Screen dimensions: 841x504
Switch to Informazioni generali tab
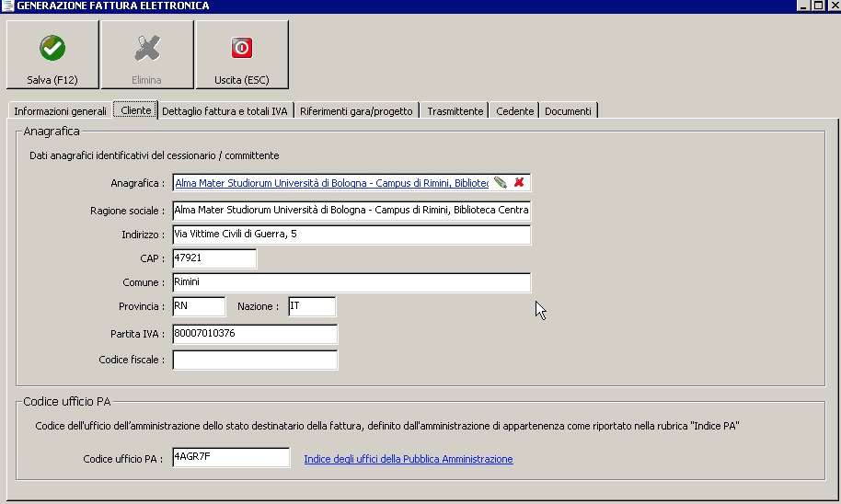point(60,111)
